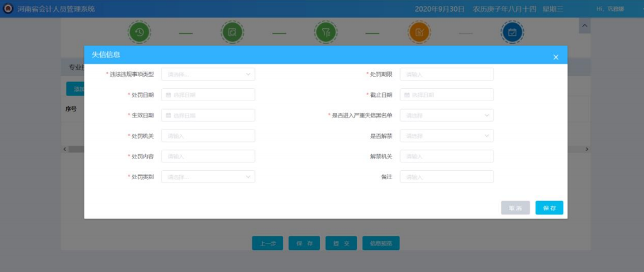Click the second green step circle icon

(x=232, y=32)
